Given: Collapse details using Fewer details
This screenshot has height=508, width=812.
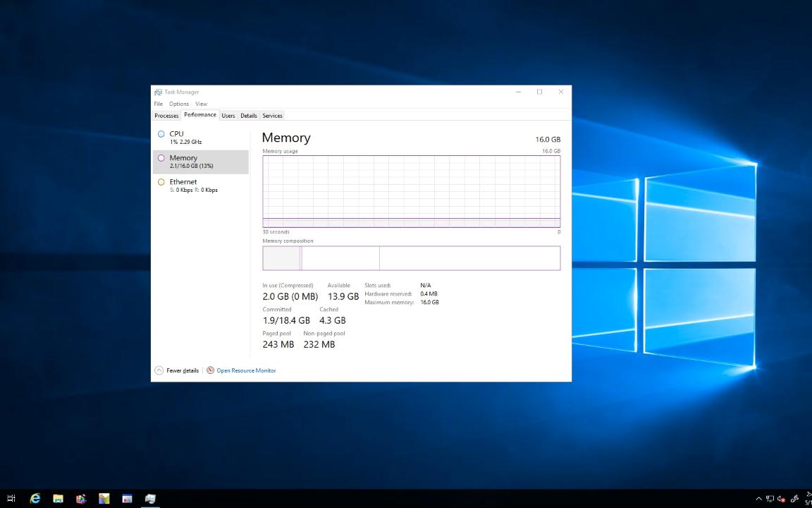Looking at the screenshot, I should [181, 370].
